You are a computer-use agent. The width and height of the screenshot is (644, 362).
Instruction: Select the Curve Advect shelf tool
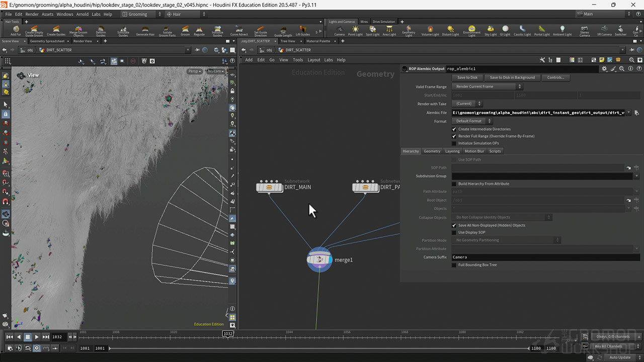coord(239,31)
